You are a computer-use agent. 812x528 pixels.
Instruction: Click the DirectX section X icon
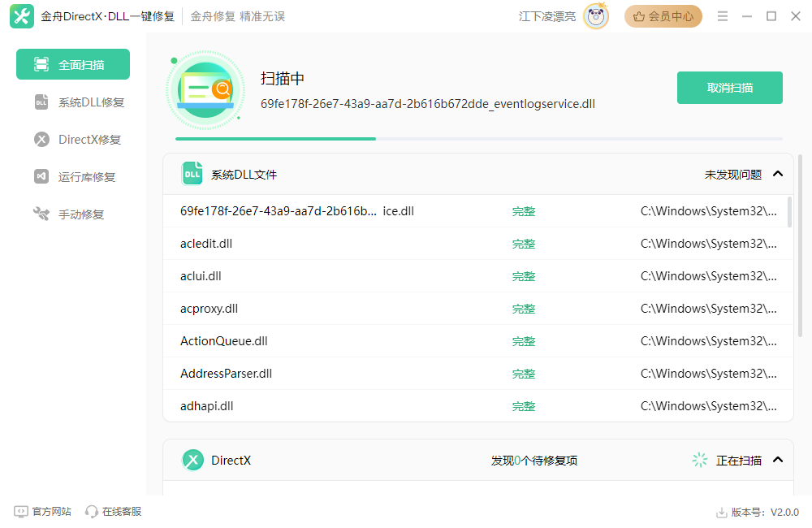point(192,460)
